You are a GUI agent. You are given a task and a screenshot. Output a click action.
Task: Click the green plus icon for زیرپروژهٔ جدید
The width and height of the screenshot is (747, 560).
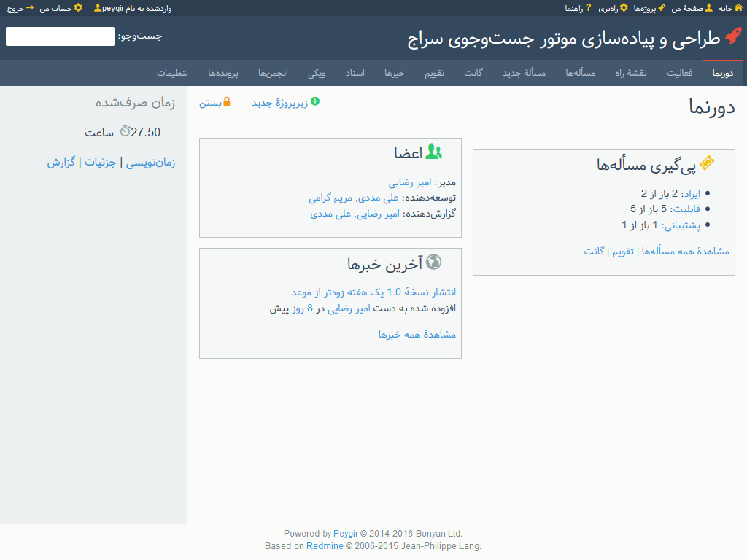pyautogui.click(x=315, y=101)
